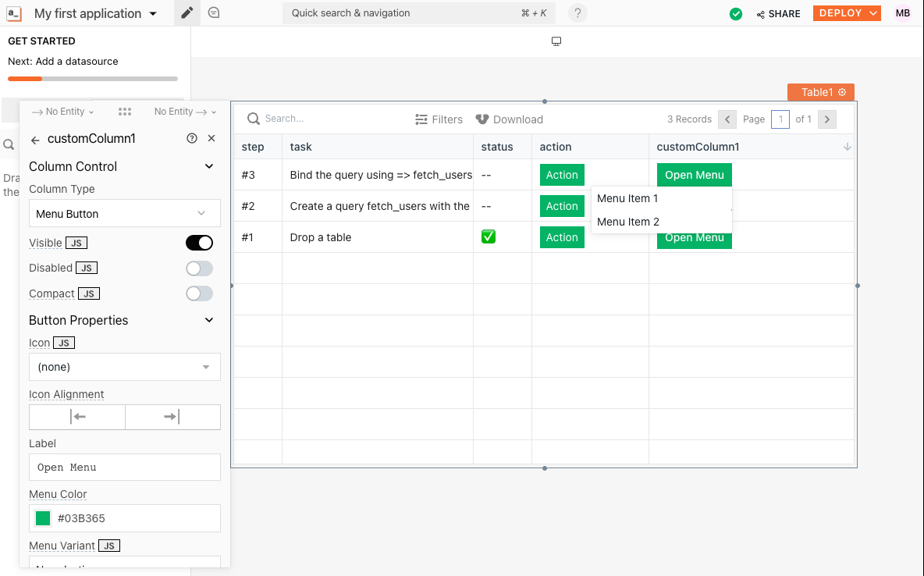Collapse the Column Control section

coord(208,166)
